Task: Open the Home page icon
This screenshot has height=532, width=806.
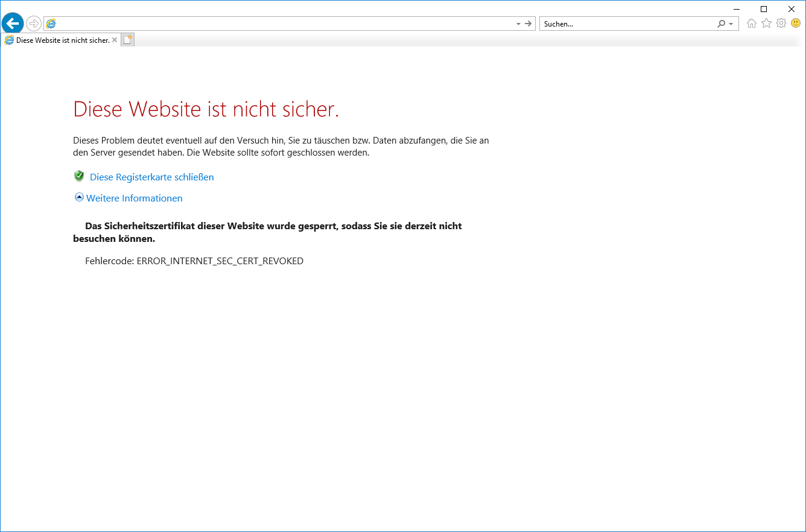Action: (x=752, y=24)
